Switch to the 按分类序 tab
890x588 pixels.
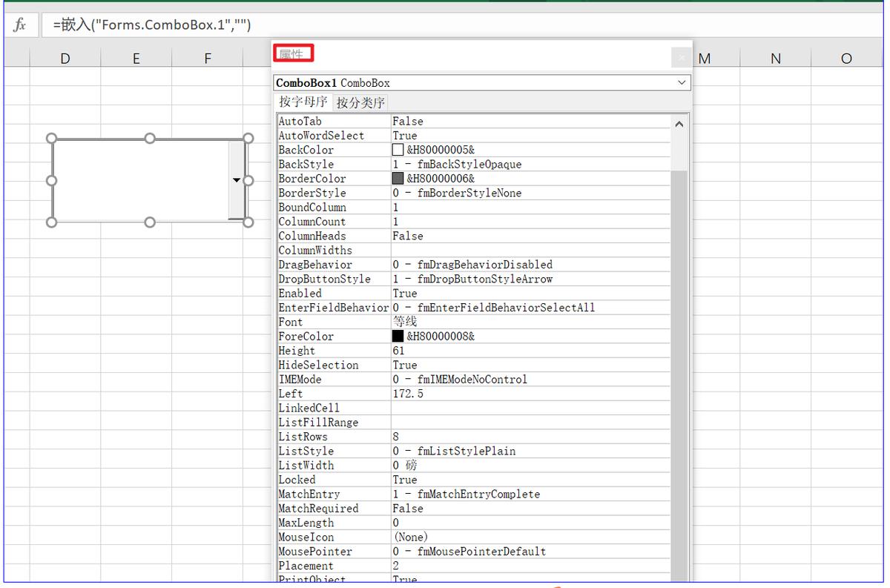[x=360, y=103]
